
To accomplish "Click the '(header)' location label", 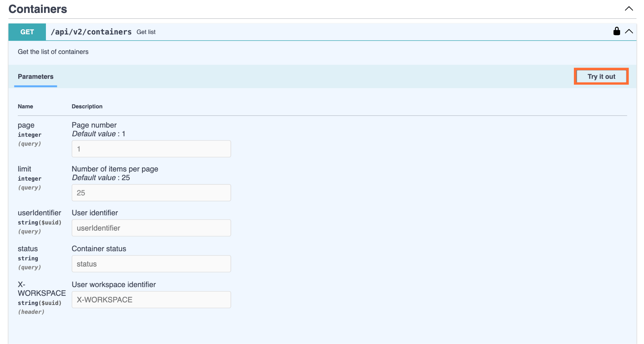I will coord(31,312).
